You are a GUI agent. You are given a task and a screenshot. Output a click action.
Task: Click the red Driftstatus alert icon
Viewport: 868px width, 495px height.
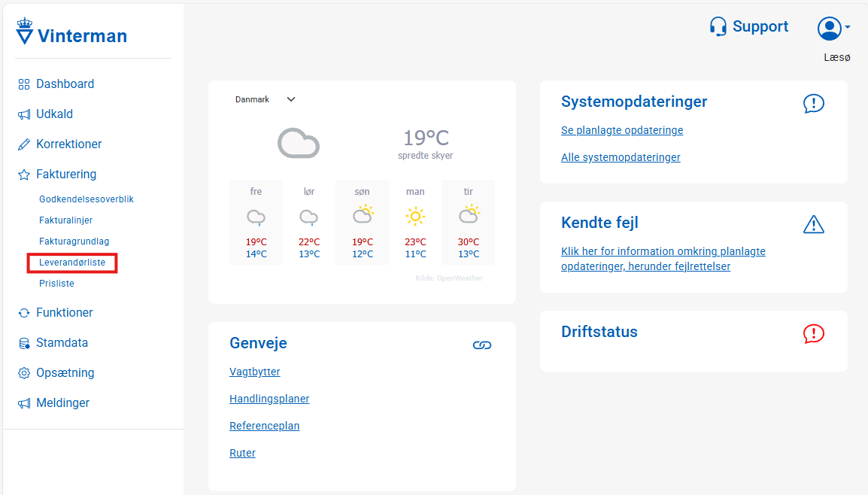tap(813, 334)
